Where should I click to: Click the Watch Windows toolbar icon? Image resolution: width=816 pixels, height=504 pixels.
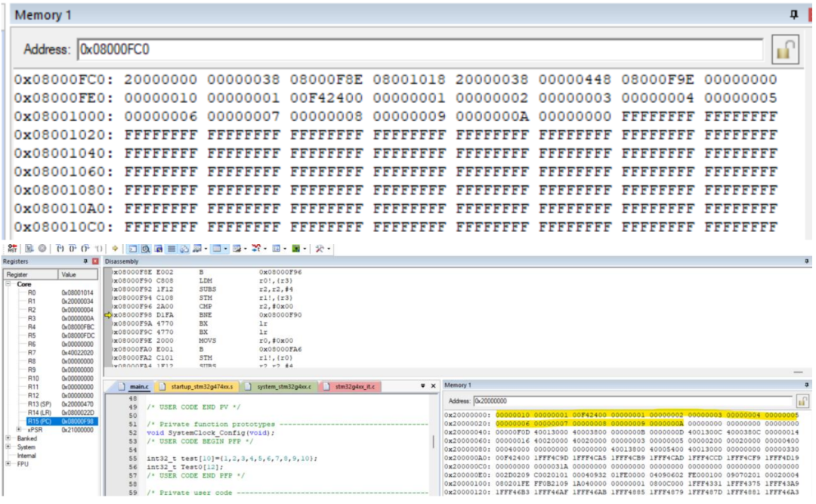tap(196, 249)
